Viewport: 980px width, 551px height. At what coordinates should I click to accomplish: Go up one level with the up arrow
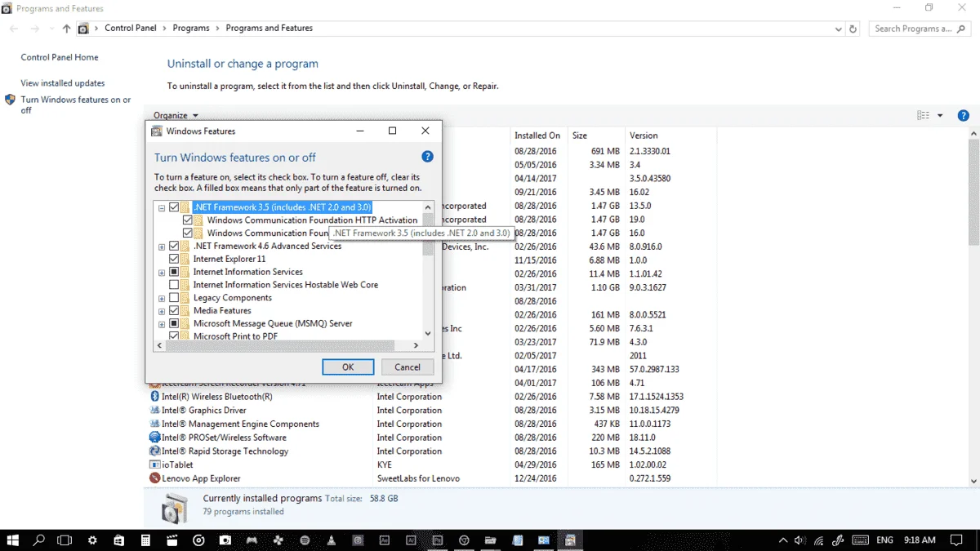tap(67, 29)
